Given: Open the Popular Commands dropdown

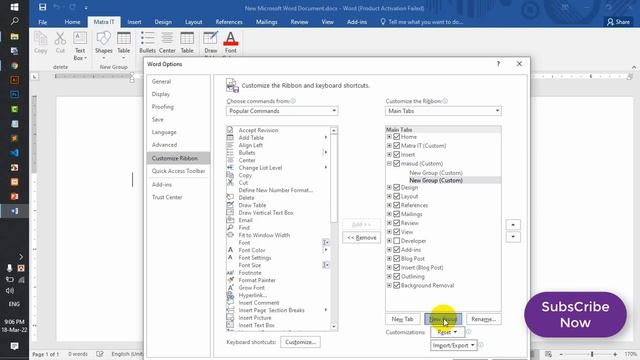Looking at the screenshot, I should tap(282, 111).
